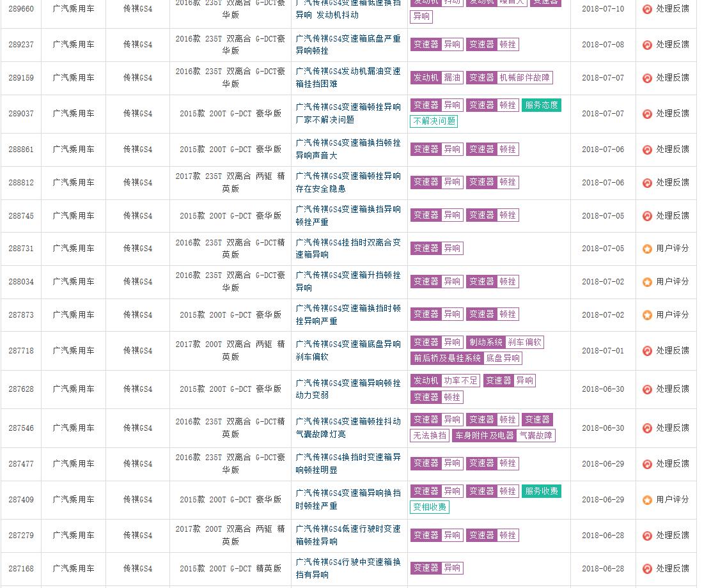The image size is (711, 588).
Task: Select the 刹车偏软 tag on complaint 287718
Action: click(x=526, y=342)
